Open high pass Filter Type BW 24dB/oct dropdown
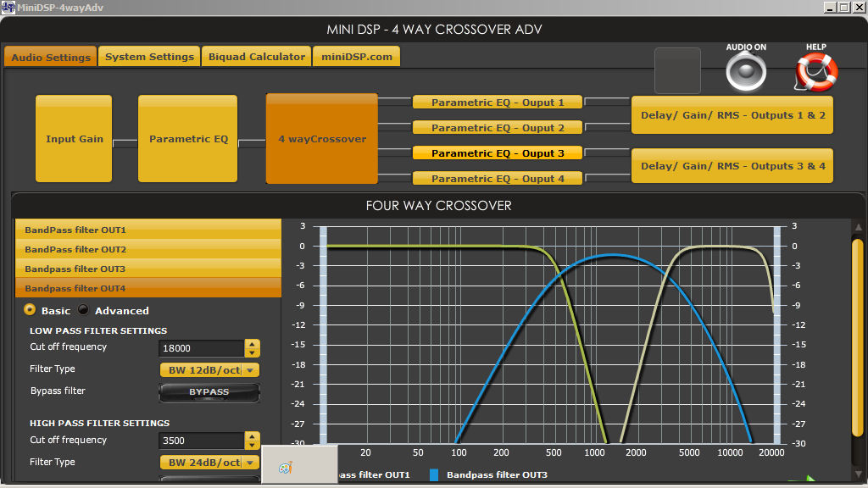 (209, 463)
